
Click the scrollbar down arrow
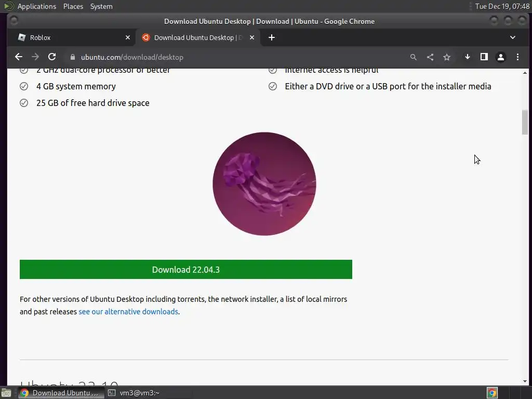click(525, 381)
